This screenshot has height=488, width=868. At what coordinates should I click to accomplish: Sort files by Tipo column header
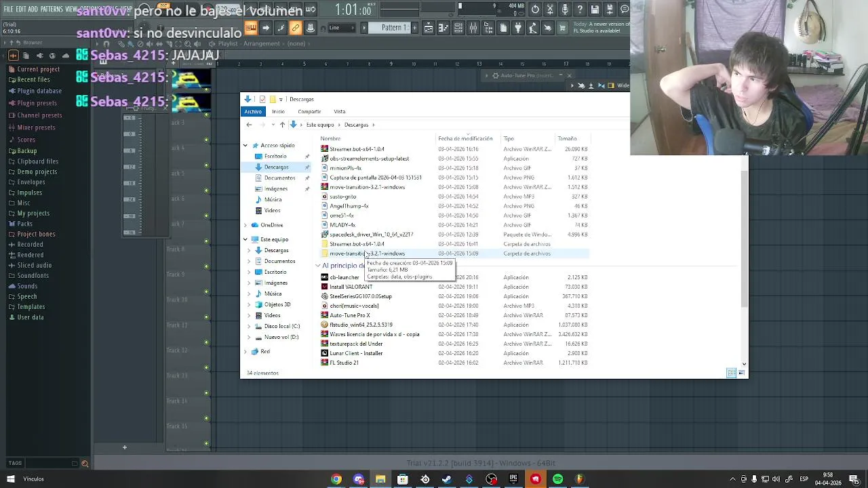pos(509,138)
